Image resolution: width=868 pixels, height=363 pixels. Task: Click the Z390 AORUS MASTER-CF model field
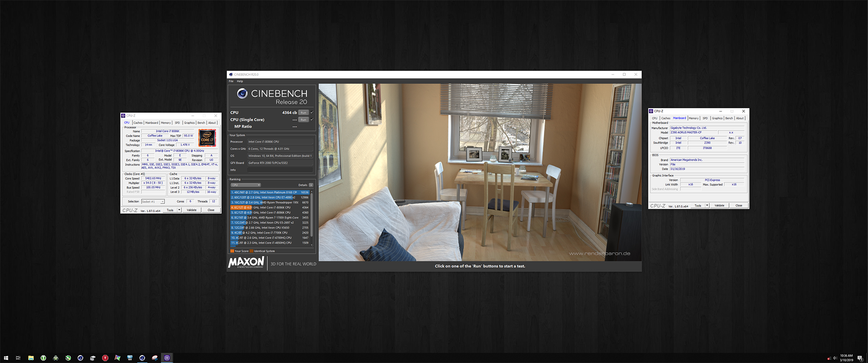693,133
